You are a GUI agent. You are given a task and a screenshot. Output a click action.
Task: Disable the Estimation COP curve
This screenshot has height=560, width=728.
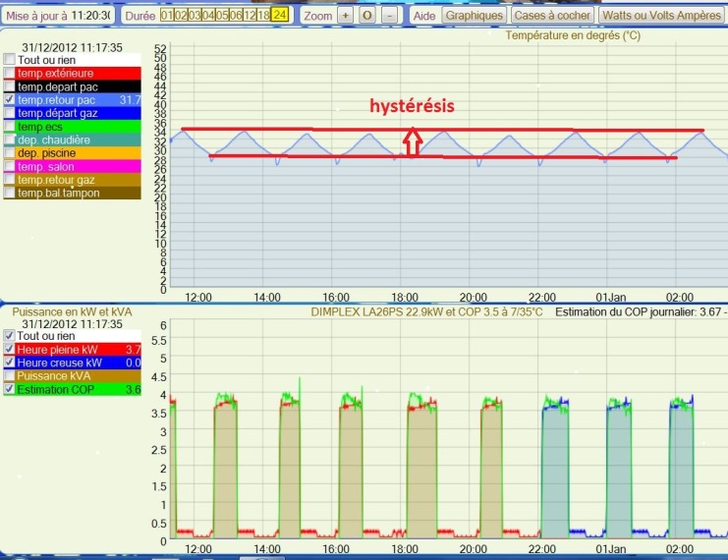(x=10, y=390)
